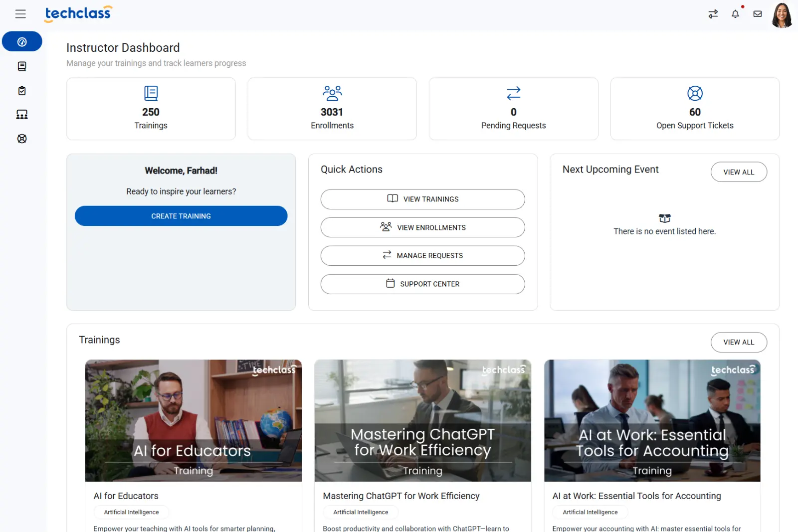Click Mastering ChatGPT for Work Efficiency title
The height and width of the screenshot is (532, 798).
401,496
